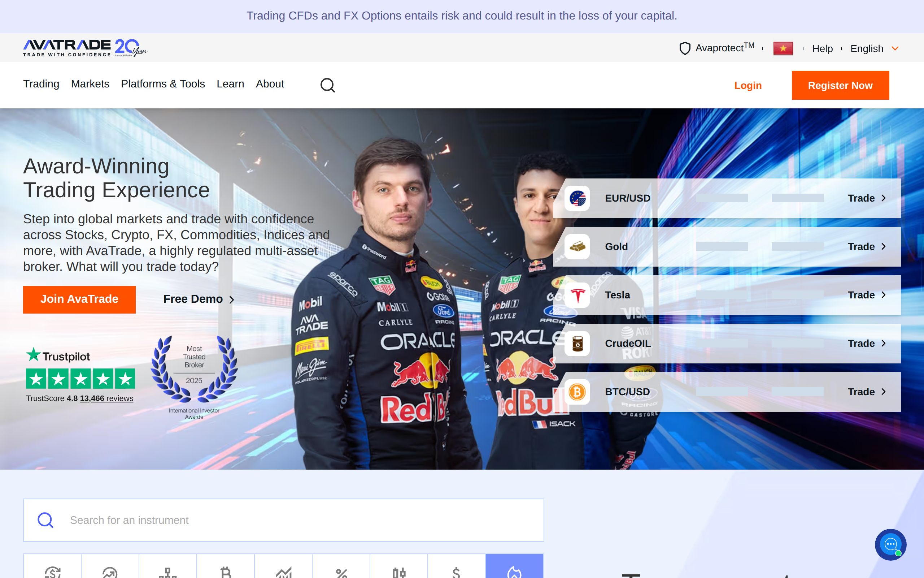Open the Learn menu
Viewport: 924px width, 578px height.
pyautogui.click(x=230, y=84)
